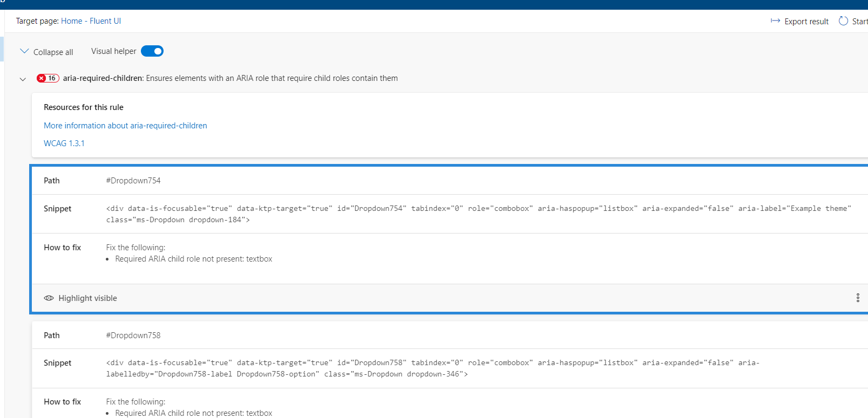Click the Highlight visible label text
868x418 pixels.
click(x=87, y=298)
